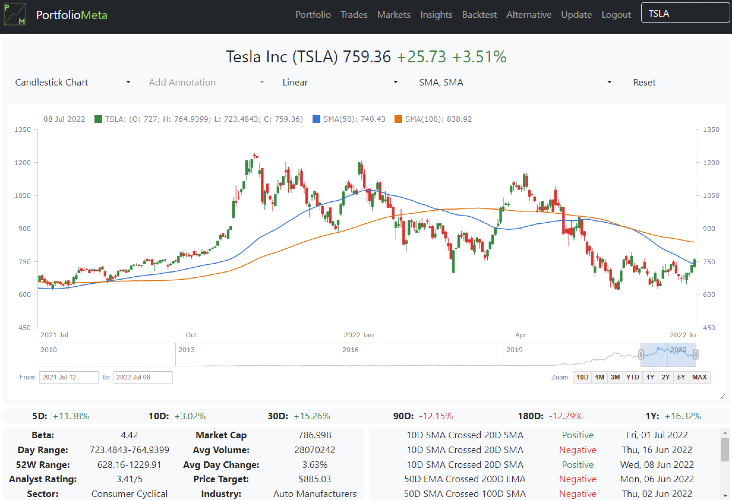Select the 1M zoom button
The width and height of the screenshot is (732, 500).
[x=599, y=377]
